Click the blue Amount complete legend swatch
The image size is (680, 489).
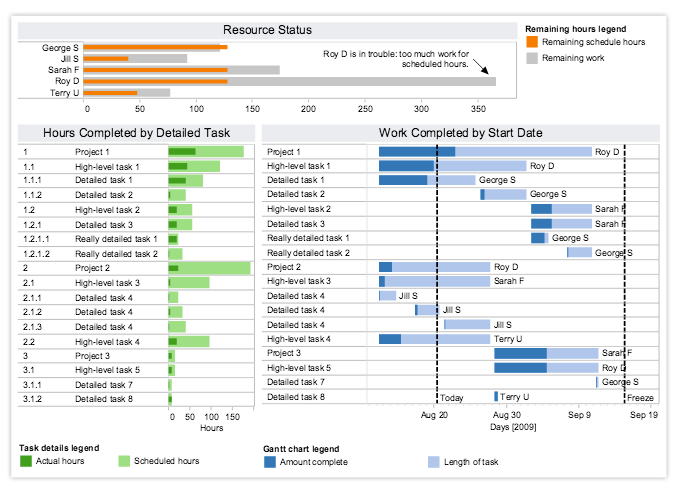[x=270, y=462]
